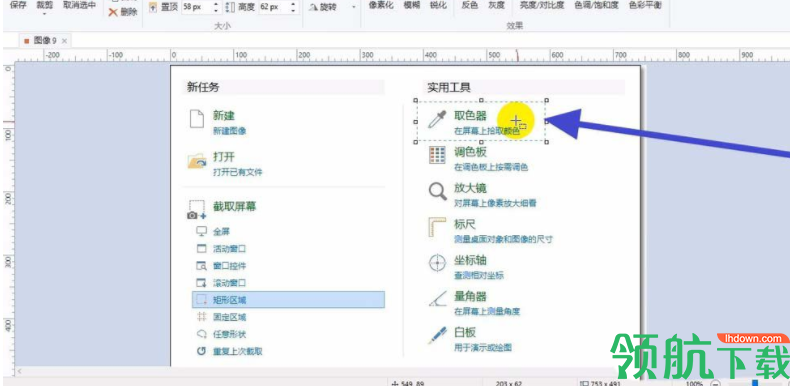Screen dimensions: 790x386
Task: Click 查测相对坐标 description
Action: coord(479,276)
